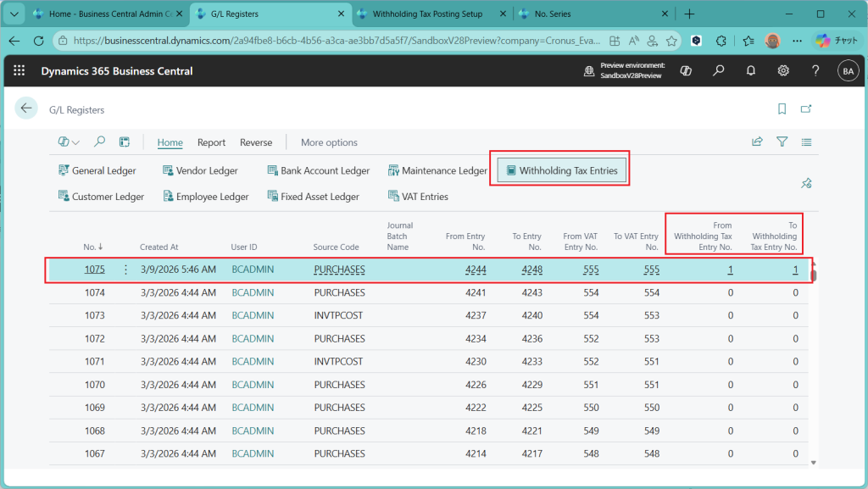Switch to the Withholding Tax Posting Setup tab
The image size is (868, 489).
pos(427,14)
